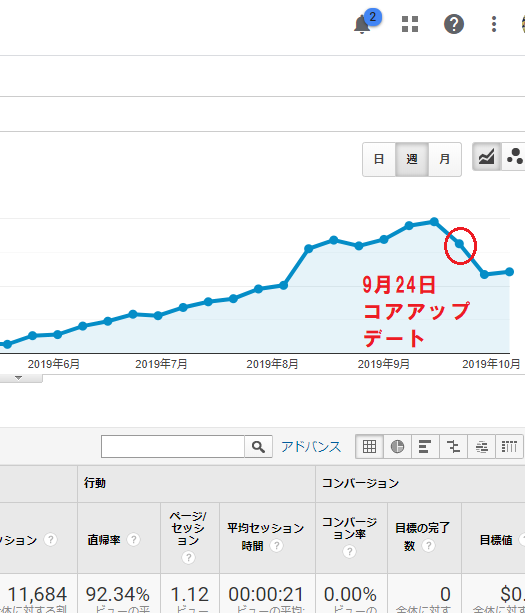Focus the table search input field

click(173, 446)
